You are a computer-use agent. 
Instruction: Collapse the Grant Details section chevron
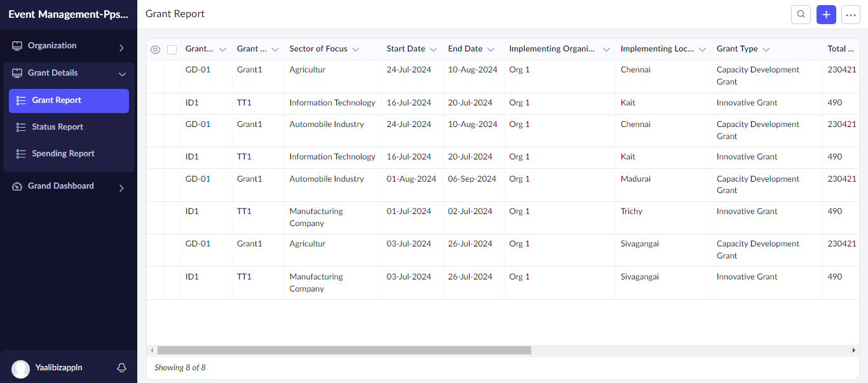(122, 74)
